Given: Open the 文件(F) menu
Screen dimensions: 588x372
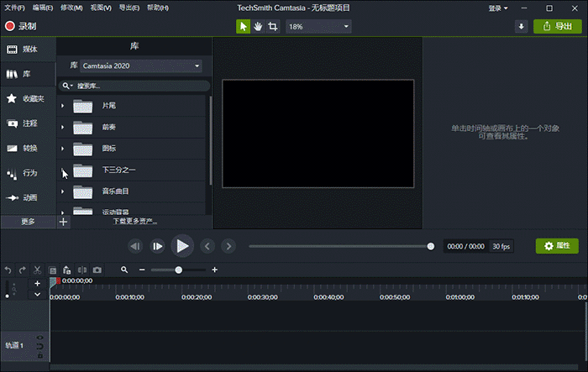Looking at the screenshot, I should (x=14, y=8).
